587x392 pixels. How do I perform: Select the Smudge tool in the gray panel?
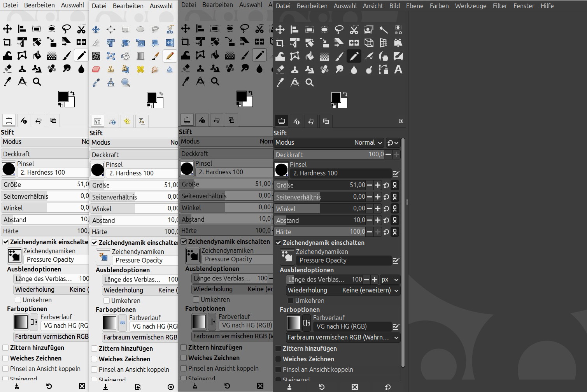(x=245, y=68)
